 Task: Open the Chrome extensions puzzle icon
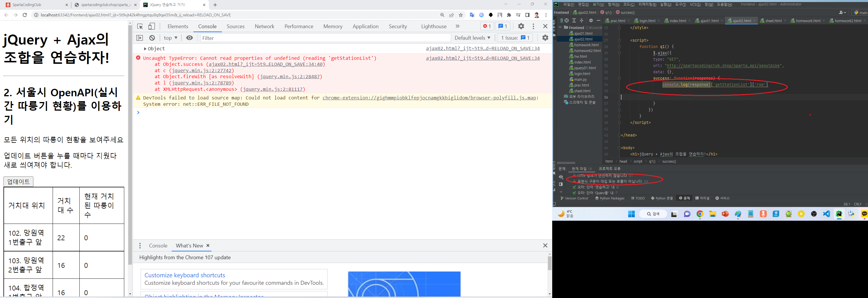point(509,15)
